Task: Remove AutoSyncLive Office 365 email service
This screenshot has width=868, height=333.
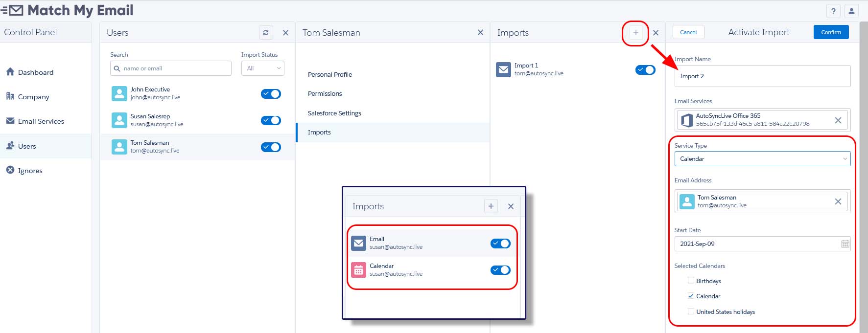Action: (838, 120)
